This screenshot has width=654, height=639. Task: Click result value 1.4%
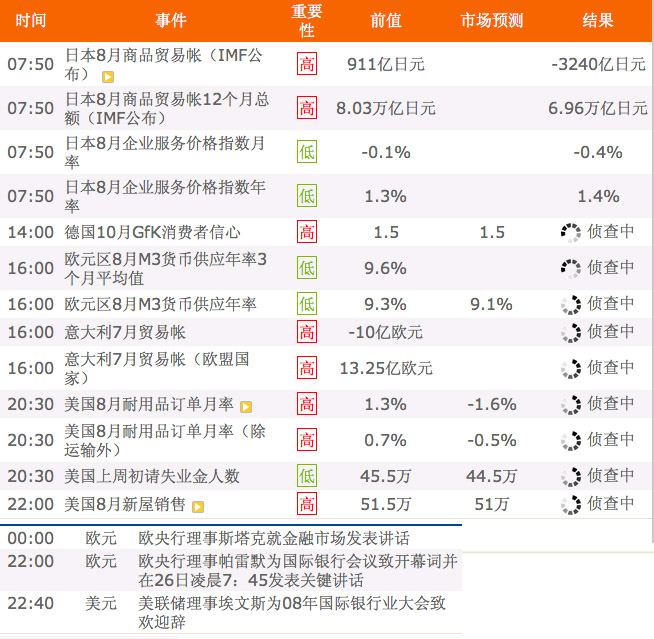[x=598, y=196]
